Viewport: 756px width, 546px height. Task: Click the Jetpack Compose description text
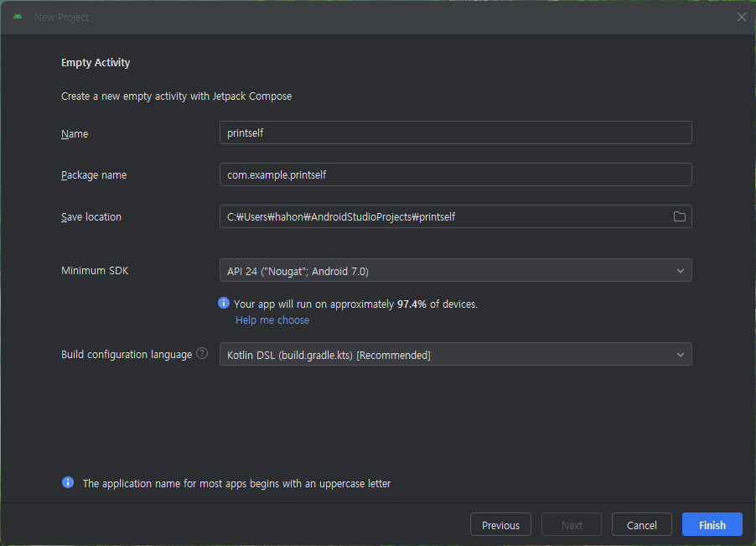pyautogui.click(x=177, y=96)
